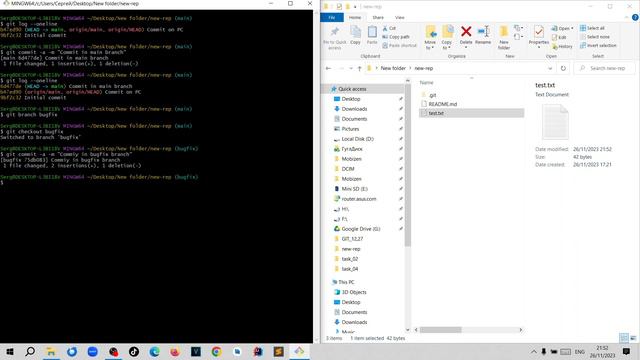Screen dimensions: 640x360
Task: Open recent locations dropdown arrow
Action: [x=351, y=68]
